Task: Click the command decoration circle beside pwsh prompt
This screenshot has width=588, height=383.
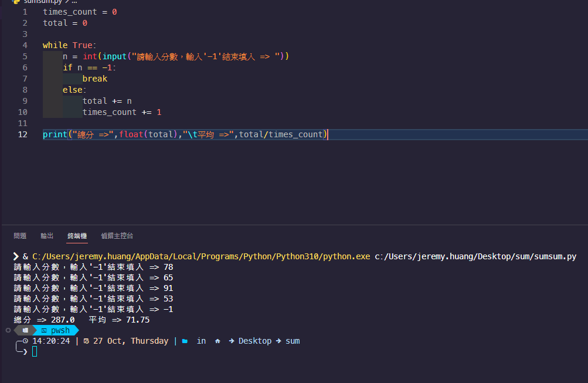Action: pos(8,330)
